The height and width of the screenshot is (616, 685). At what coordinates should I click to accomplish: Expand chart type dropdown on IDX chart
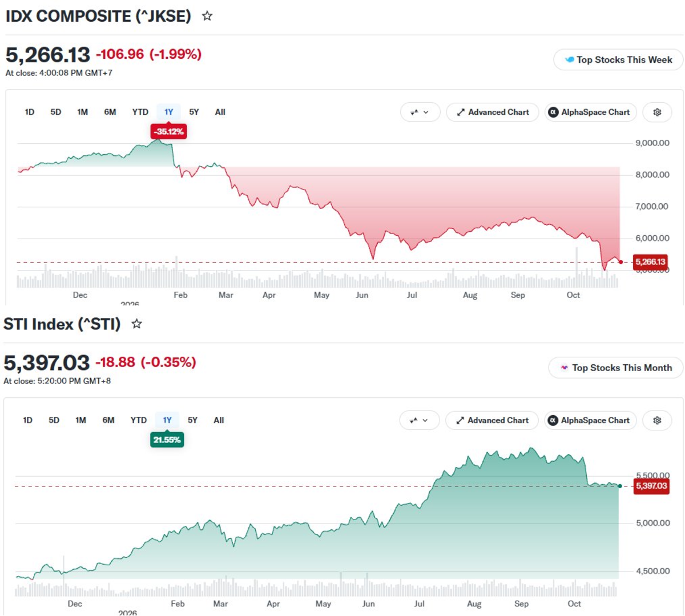tap(420, 112)
